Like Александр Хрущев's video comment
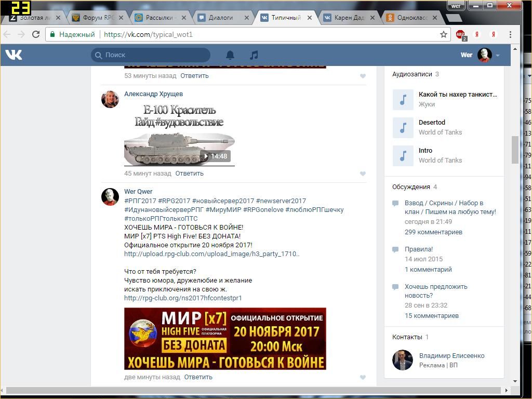This screenshot has width=532, height=399. (x=363, y=174)
